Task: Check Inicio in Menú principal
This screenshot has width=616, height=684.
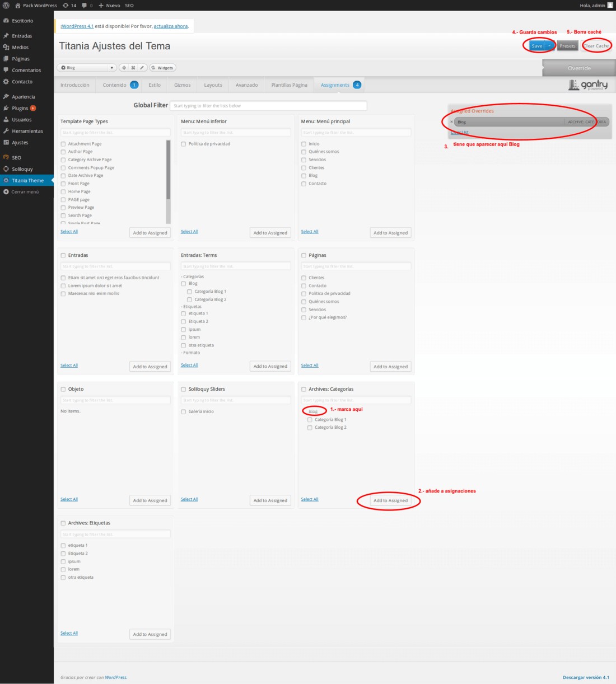Action: point(304,144)
